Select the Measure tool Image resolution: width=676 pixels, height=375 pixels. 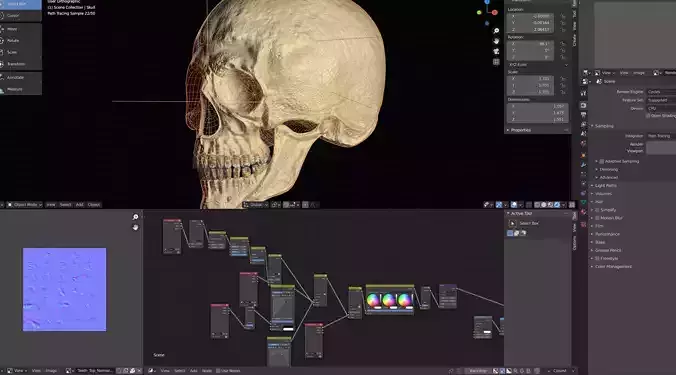tap(20, 89)
